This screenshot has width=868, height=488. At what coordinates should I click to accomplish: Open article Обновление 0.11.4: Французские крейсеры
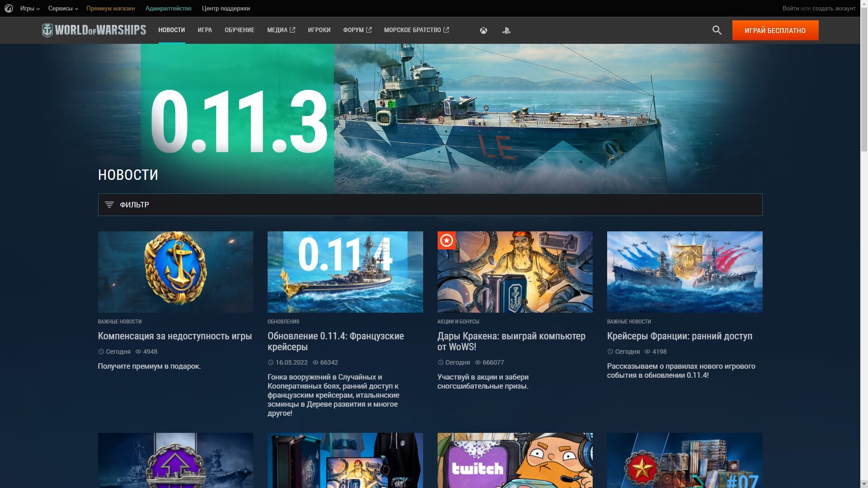335,342
